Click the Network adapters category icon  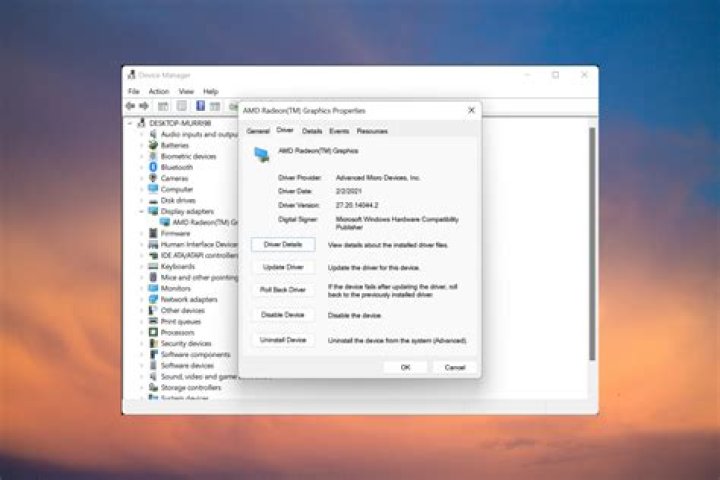(153, 299)
